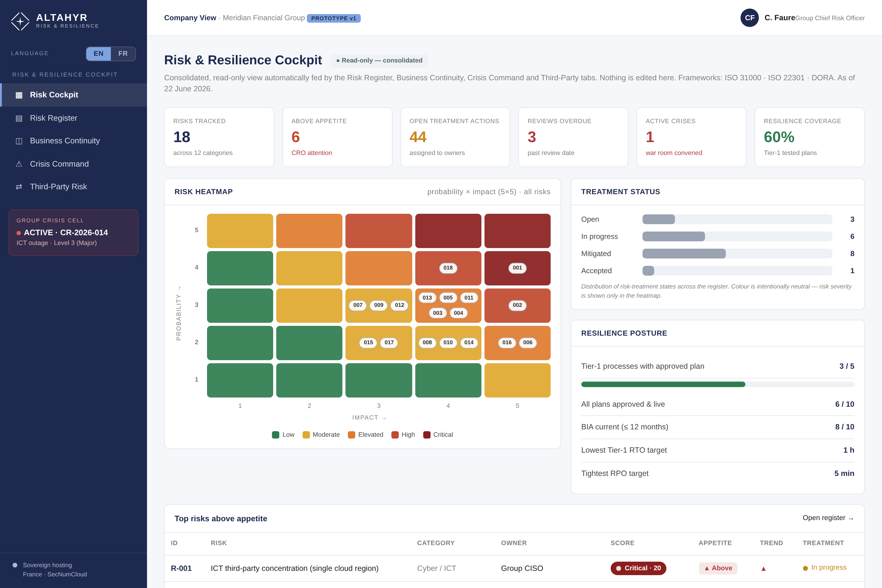
Task: Follow the Open register link
Action: pyautogui.click(x=828, y=518)
